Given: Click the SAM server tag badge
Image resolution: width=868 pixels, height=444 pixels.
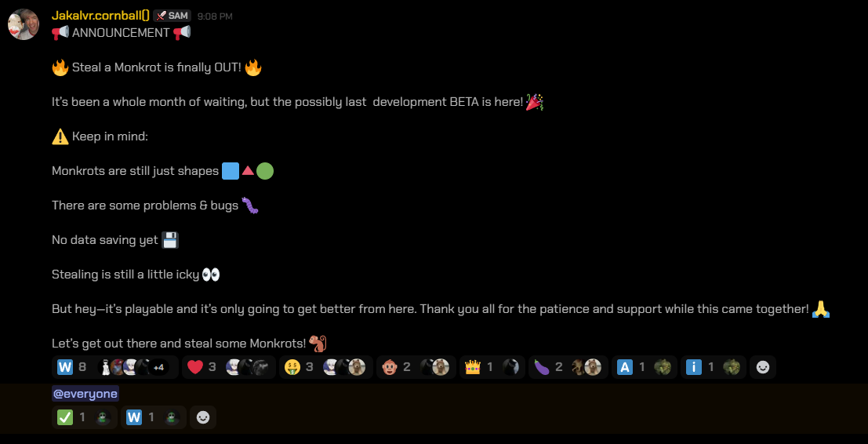Looking at the screenshot, I should tap(173, 16).
